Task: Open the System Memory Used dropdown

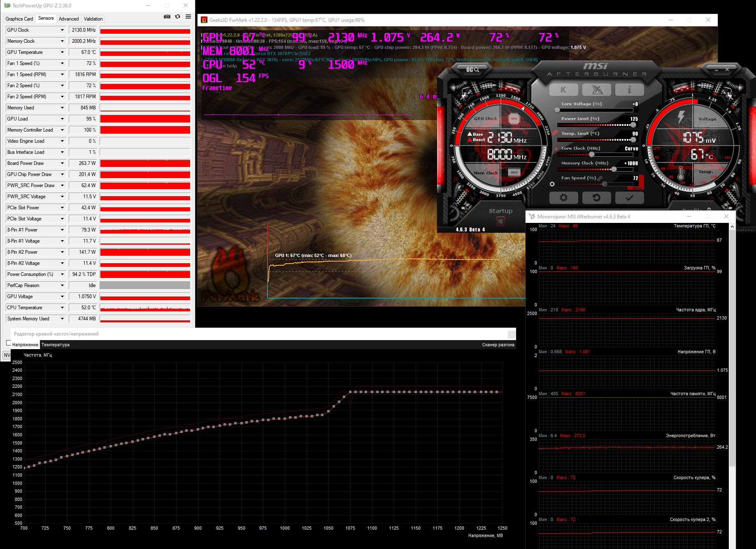Action: 63,319
